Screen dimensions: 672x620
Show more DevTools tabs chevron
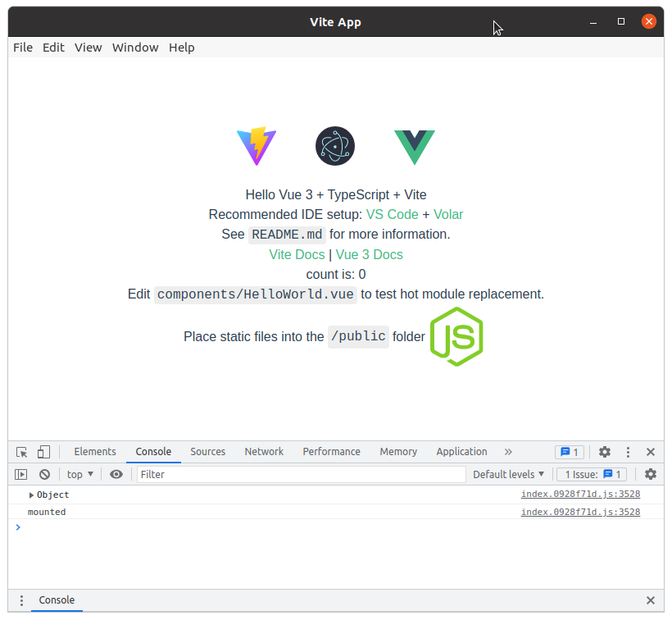tap(508, 452)
